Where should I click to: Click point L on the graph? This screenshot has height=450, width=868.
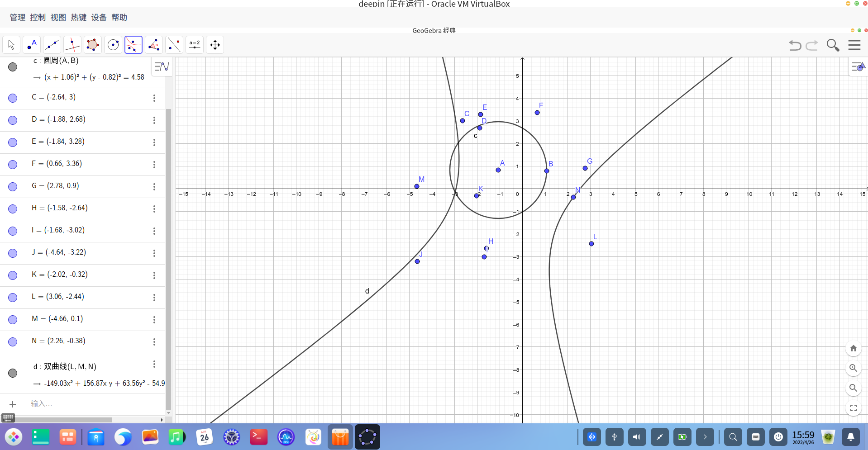point(591,244)
